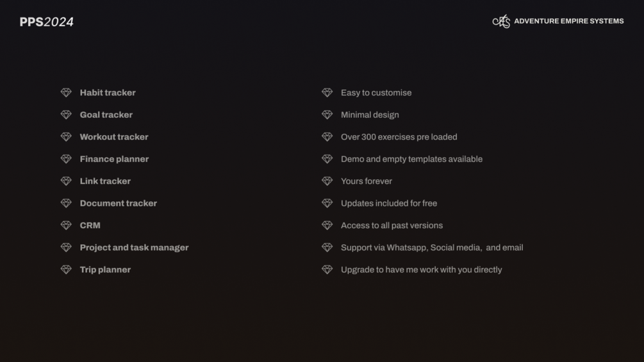Click the ADVENTURE EMPIRE SYSTEMS brand text
Viewport: 644px width, 362px height.
click(568, 21)
